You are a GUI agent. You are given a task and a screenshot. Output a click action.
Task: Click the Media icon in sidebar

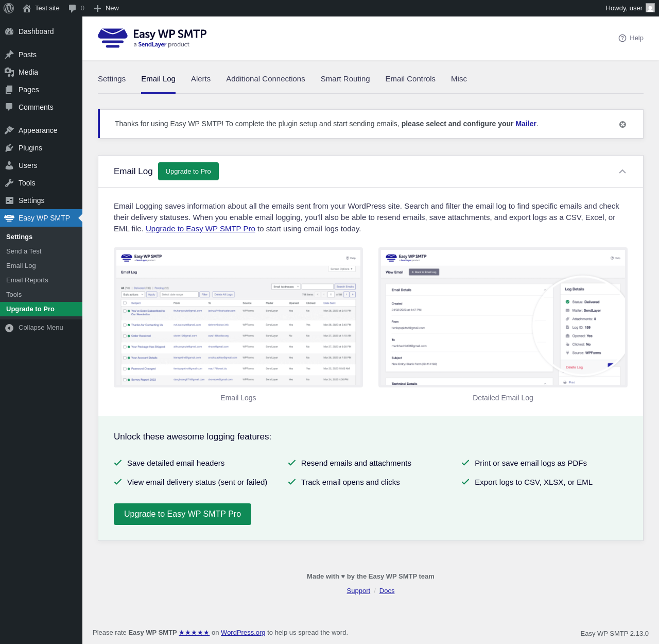(x=9, y=72)
